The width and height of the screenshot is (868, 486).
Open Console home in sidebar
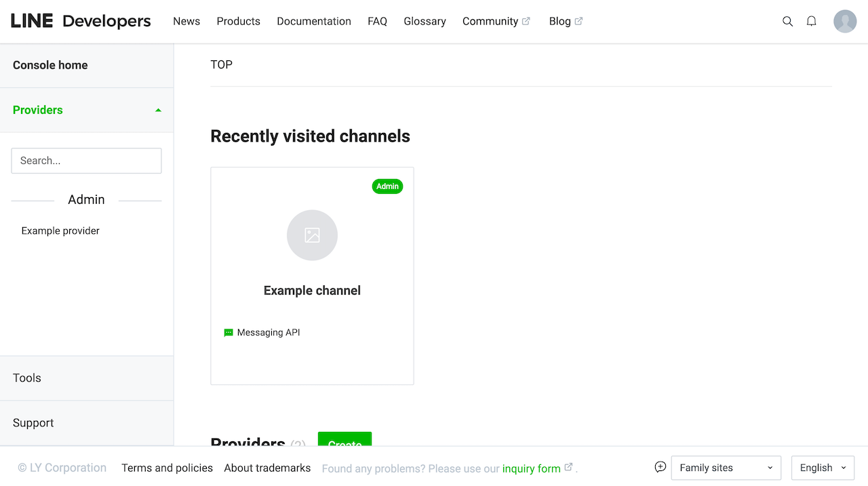click(x=50, y=65)
